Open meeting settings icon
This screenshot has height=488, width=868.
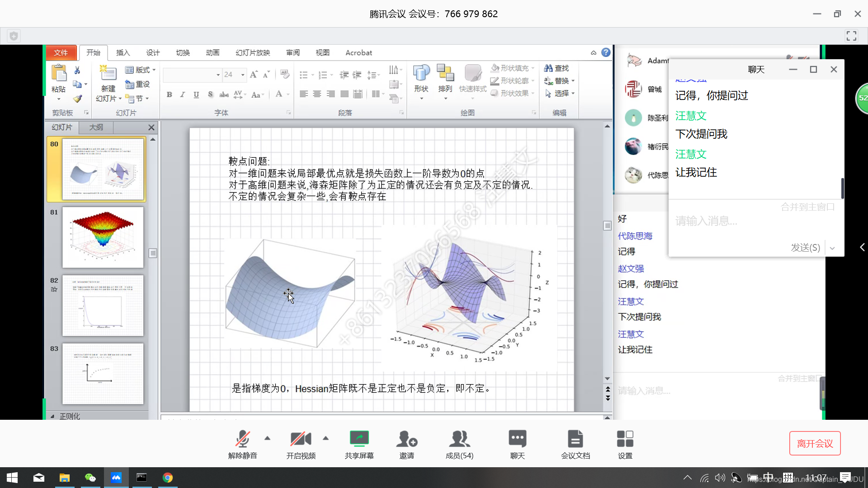click(625, 438)
